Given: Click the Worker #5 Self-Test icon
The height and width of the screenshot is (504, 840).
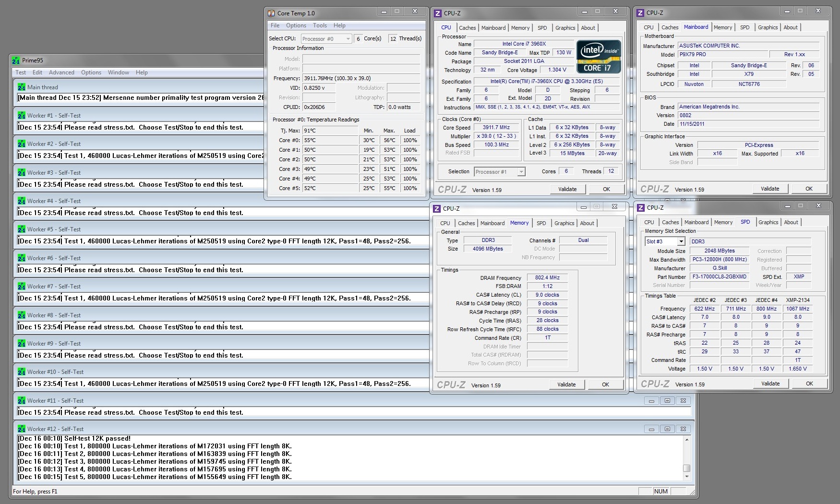Looking at the screenshot, I should coord(21,229).
